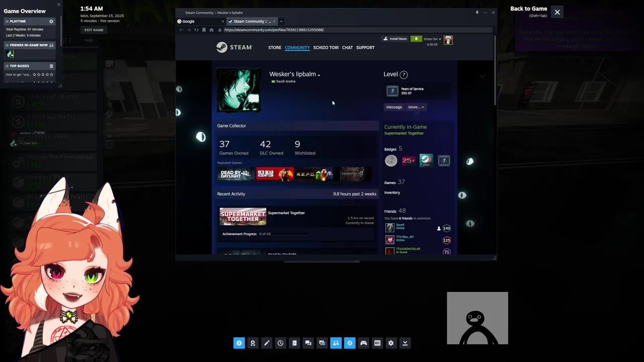Open the CHAT link in header
The image size is (644, 362).
click(x=347, y=48)
